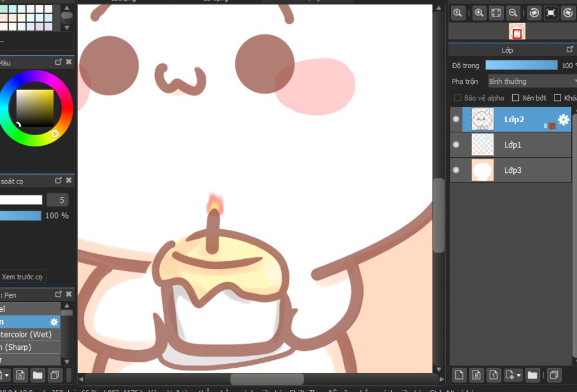
Task: Create a new layer folder
Action: tap(532, 375)
